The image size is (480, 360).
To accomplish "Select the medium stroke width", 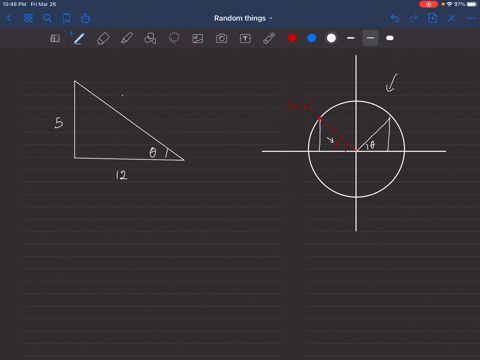I will point(370,38).
